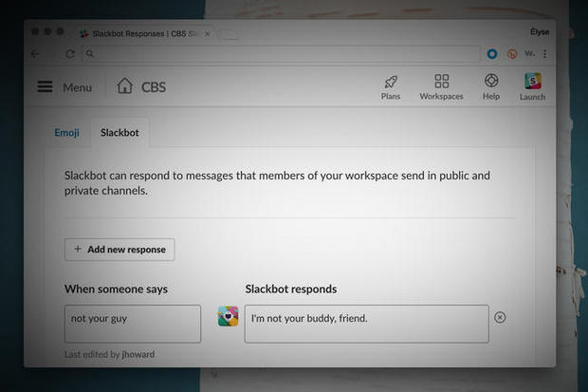The width and height of the screenshot is (588, 392).
Task: Click the Slackbot avatar icon
Action: pyautogui.click(x=228, y=316)
